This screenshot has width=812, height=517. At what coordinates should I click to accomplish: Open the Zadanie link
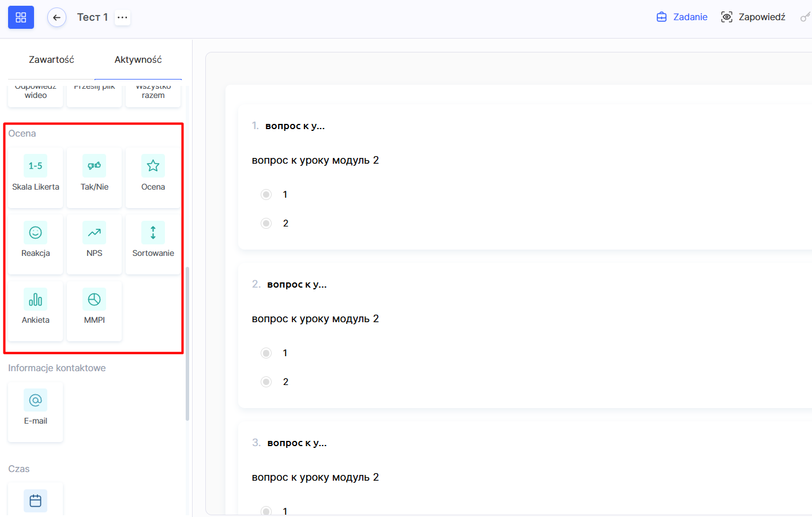(x=682, y=17)
